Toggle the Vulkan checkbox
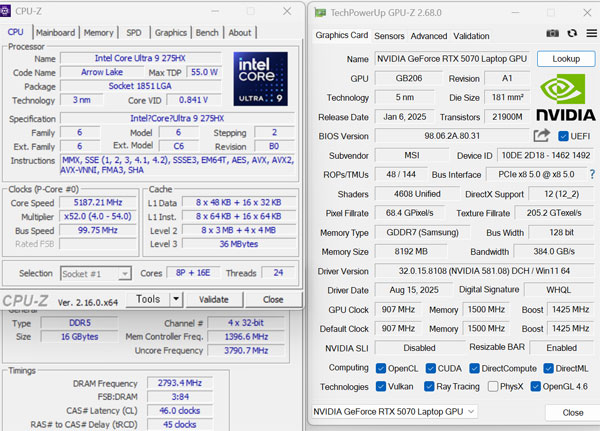 point(381,386)
